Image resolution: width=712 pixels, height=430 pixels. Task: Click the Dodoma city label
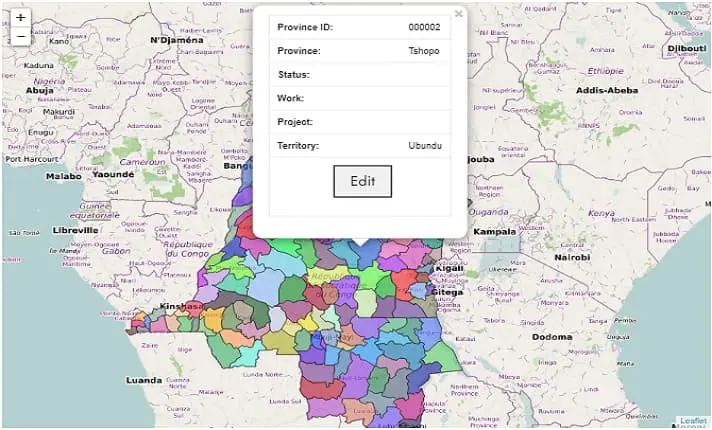tap(551, 337)
